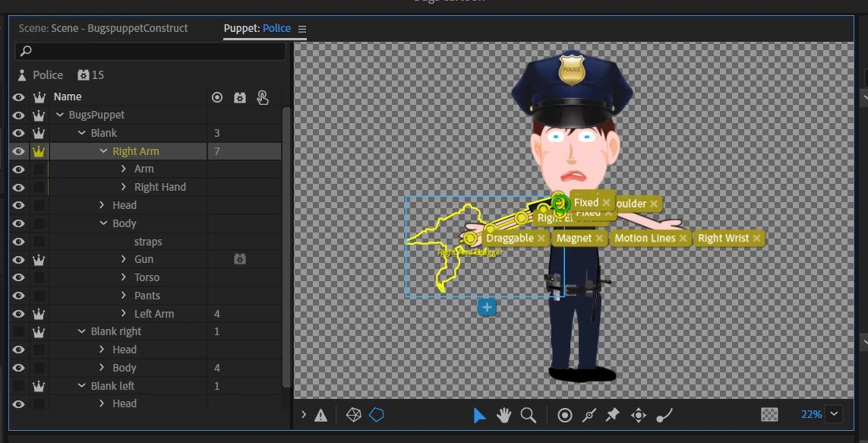This screenshot has width=868, height=443.
Task: Show the Blank left layer via eye box
Action: coord(18,386)
